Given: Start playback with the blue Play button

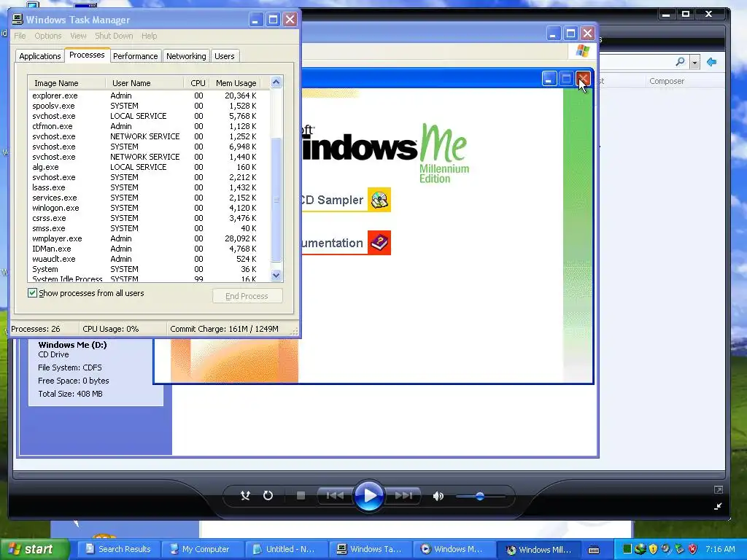Looking at the screenshot, I should [369, 496].
